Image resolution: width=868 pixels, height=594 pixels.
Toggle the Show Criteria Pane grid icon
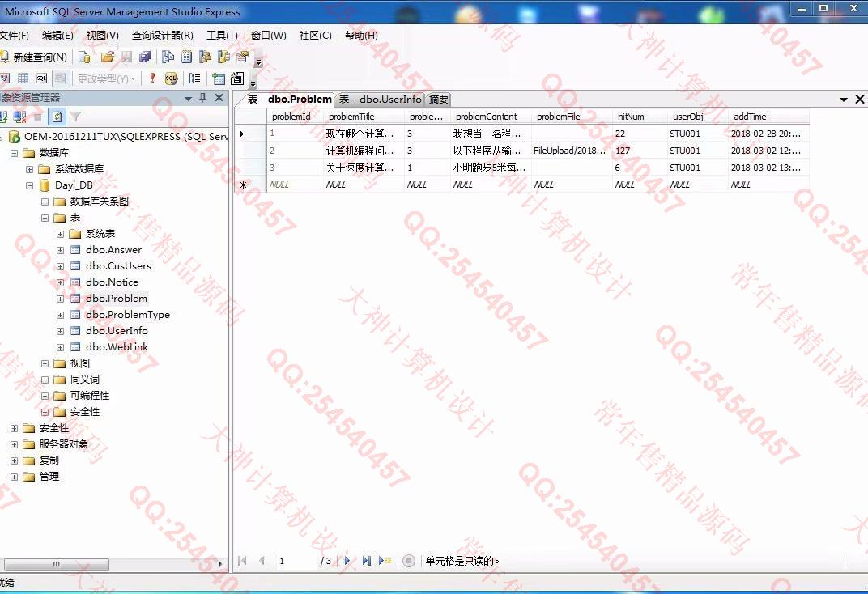(x=23, y=78)
